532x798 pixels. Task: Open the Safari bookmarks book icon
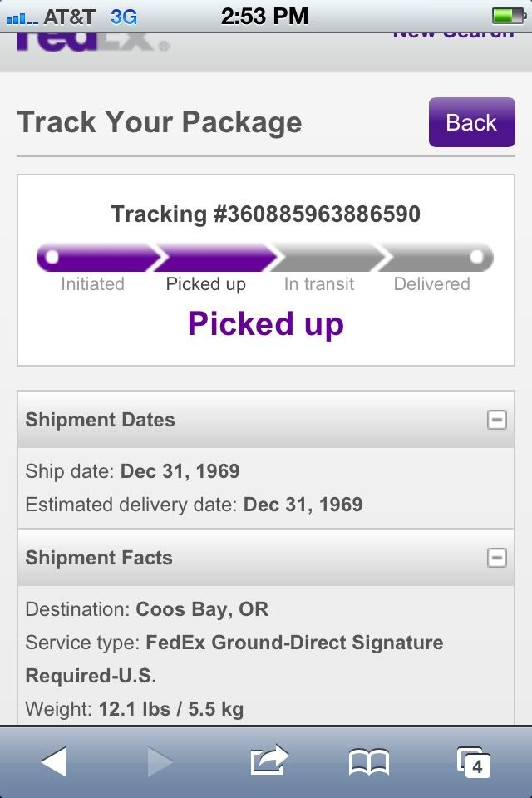tap(368, 761)
